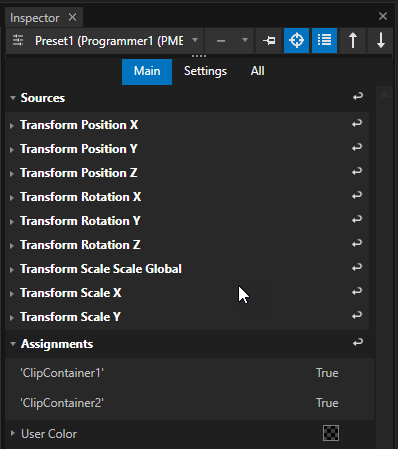Screen dimensions: 398x449
Task: Expand Transform Scale Scale Global
Action: 12,270
